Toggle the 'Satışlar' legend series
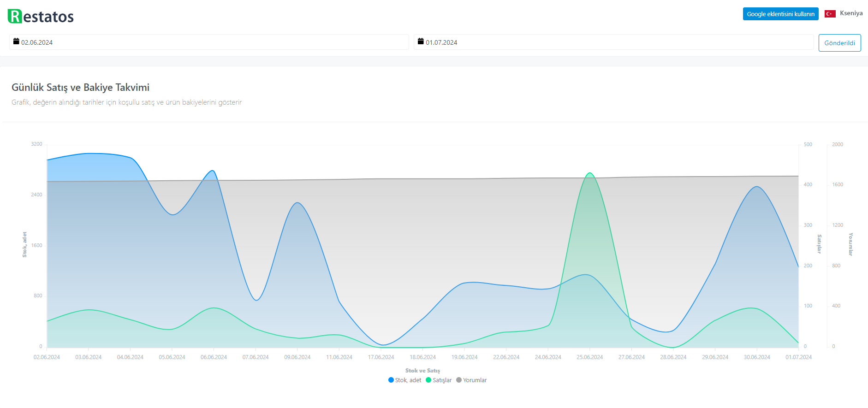The height and width of the screenshot is (408, 868). [439, 380]
